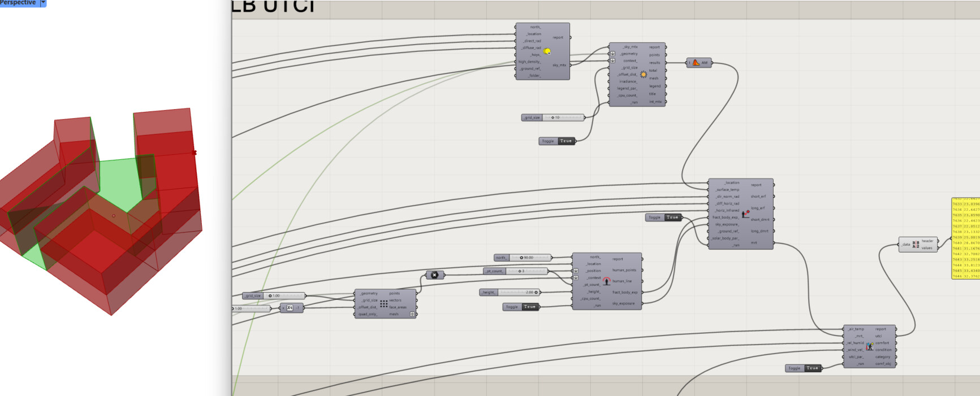Image resolution: width=980 pixels, height=396 pixels.
Task: Click the sun icon on the radiation component
Action: pyautogui.click(x=643, y=75)
